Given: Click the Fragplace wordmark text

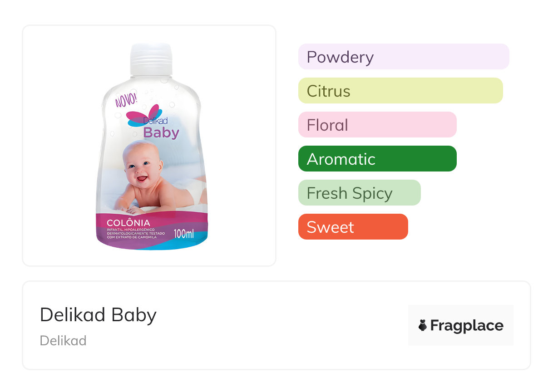Looking at the screenshot, I should click(467, 326).
